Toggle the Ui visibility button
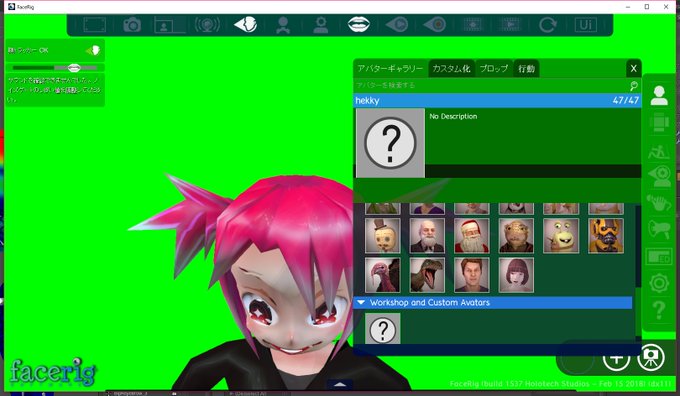680x396 pixels. [x=585, y=25]
